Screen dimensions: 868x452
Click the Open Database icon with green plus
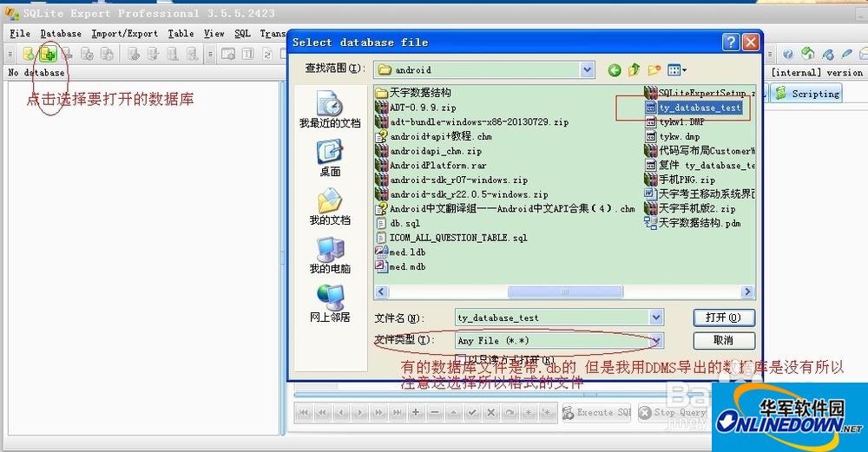(49, 54)
